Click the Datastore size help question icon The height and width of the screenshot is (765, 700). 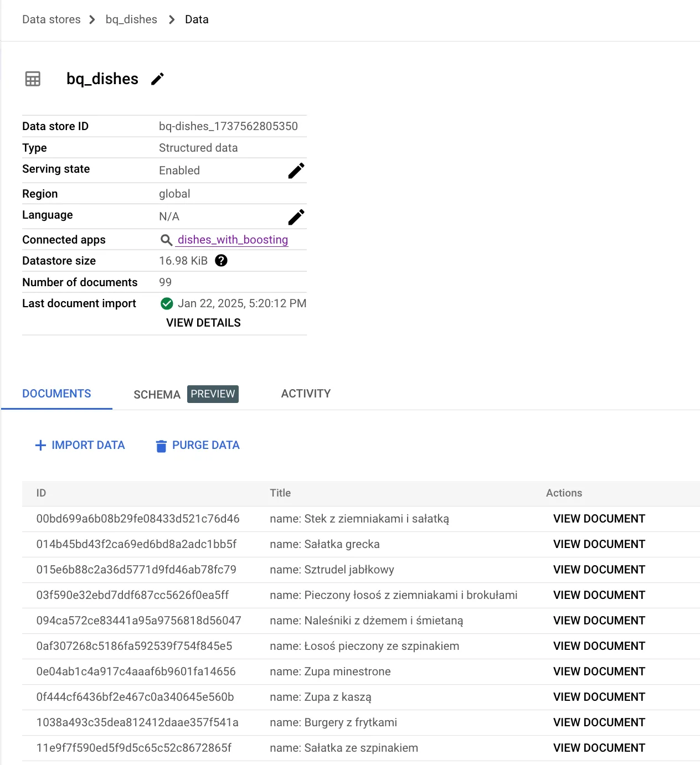click(x=221, y=261)
